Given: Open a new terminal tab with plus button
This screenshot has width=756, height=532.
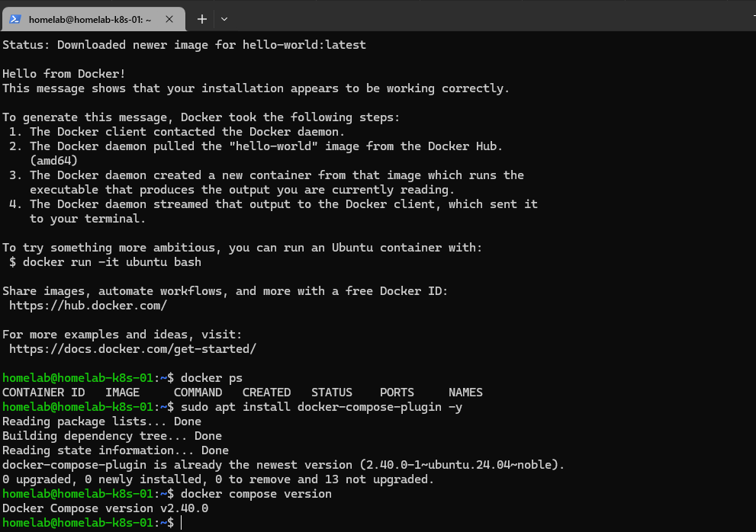Looking at the screenshot, I should (x=202, y=19).
